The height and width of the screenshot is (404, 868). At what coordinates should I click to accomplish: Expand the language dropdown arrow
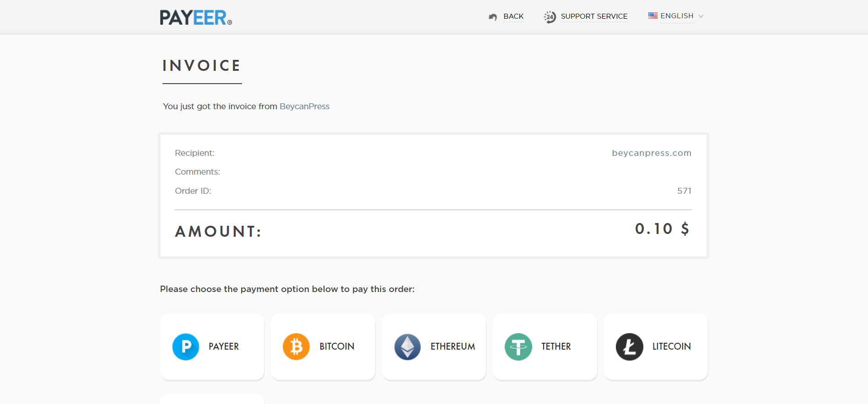pos(701,16)
